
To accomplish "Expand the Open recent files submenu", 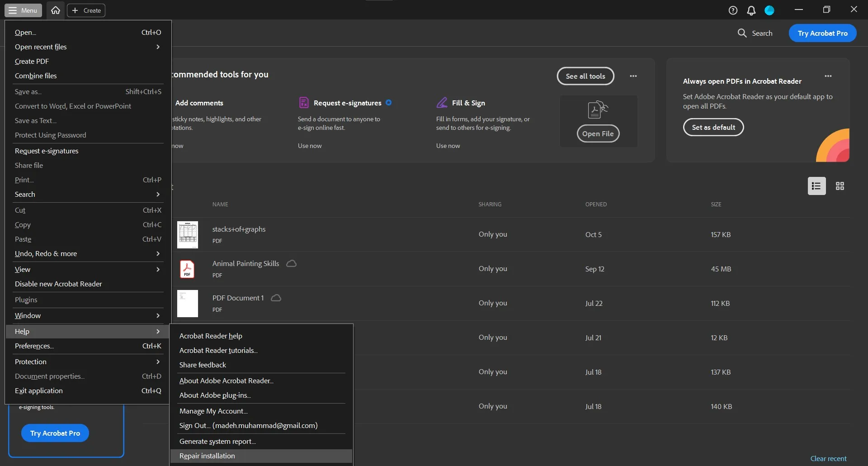I will [x=86, y=47].
